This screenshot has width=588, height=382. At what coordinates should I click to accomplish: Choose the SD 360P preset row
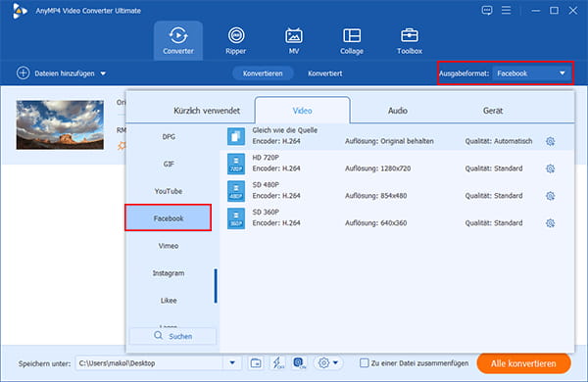tap(397, 218)
